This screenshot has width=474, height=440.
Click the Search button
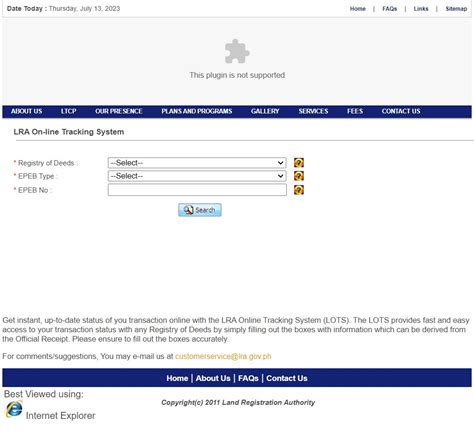(x=200, y=210)
